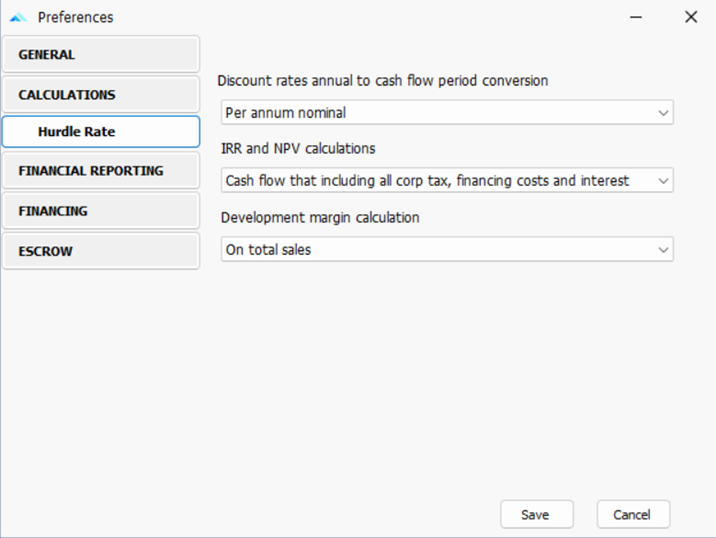Open the ESCROW preferences section
This screenshot has height=538, width=716.
(x=100, y=251)
